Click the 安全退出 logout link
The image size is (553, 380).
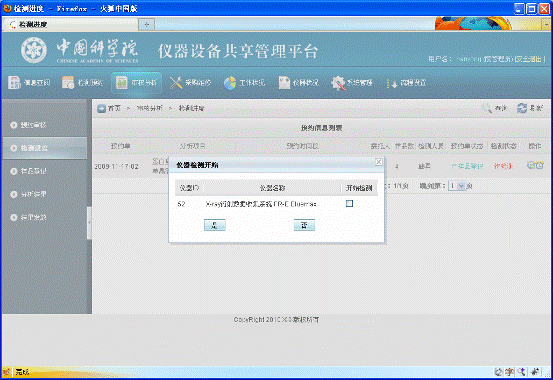pos(529,59)
